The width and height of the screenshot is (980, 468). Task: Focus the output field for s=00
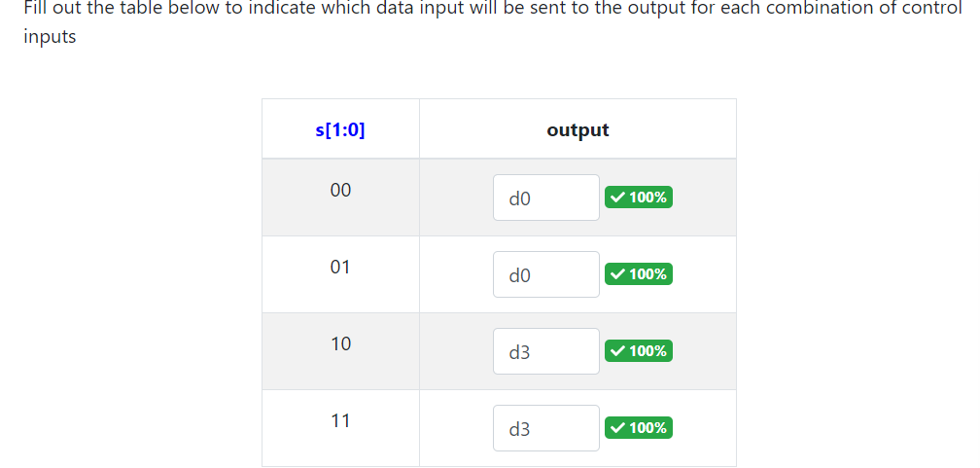click(546, 198)
